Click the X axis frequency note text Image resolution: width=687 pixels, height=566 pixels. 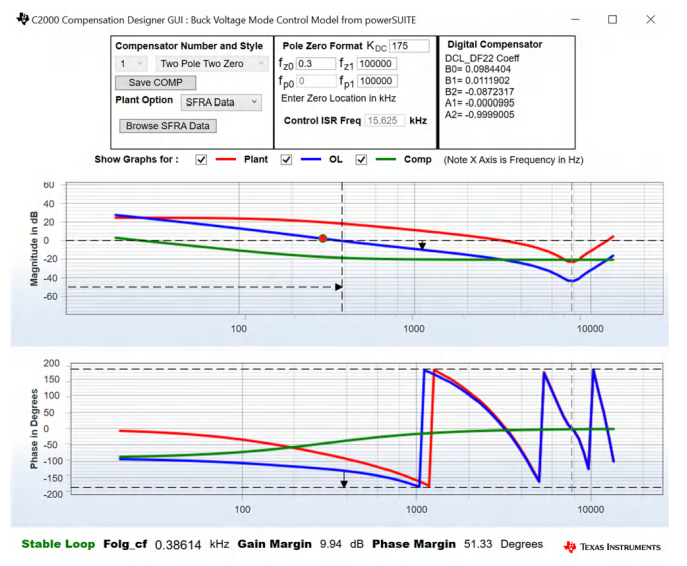click(x=513, y=160)
